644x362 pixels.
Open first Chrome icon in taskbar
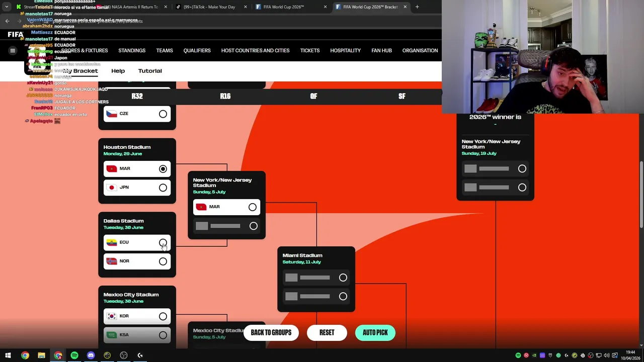pos(25,355)
